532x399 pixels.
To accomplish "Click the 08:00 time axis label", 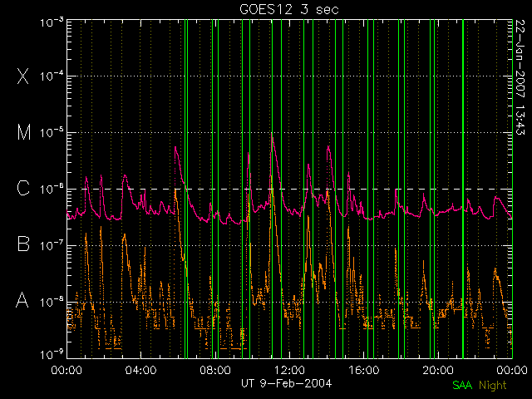I will [x=215, y=370].
